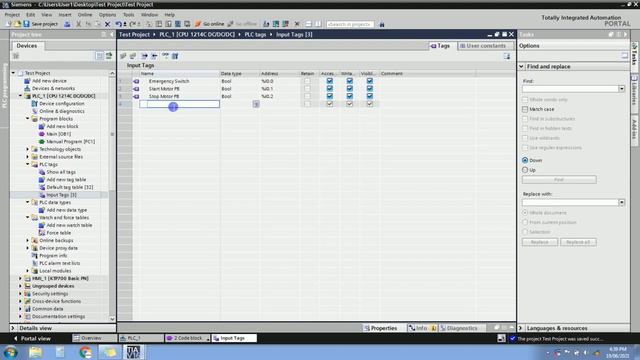Toggle Accessible checkbox for Start Motor PB row

[329, 89]
